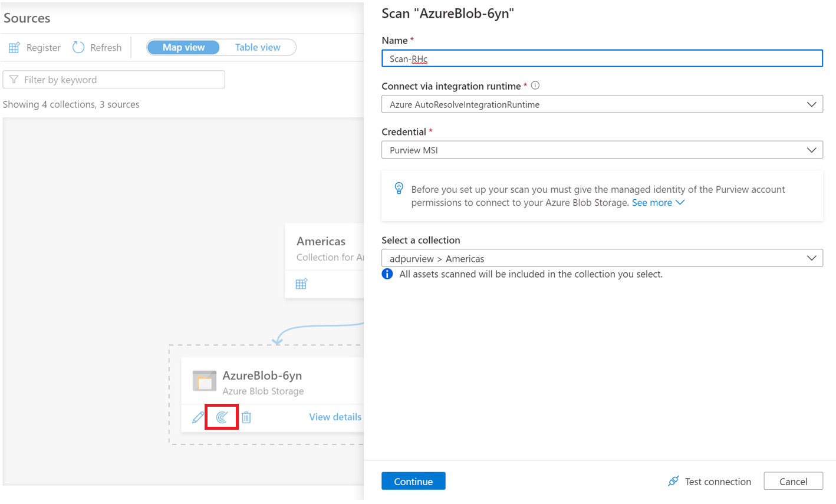836x504 pixels.
Task: Click the Test connection plug icon
Action: pos(673,481)
